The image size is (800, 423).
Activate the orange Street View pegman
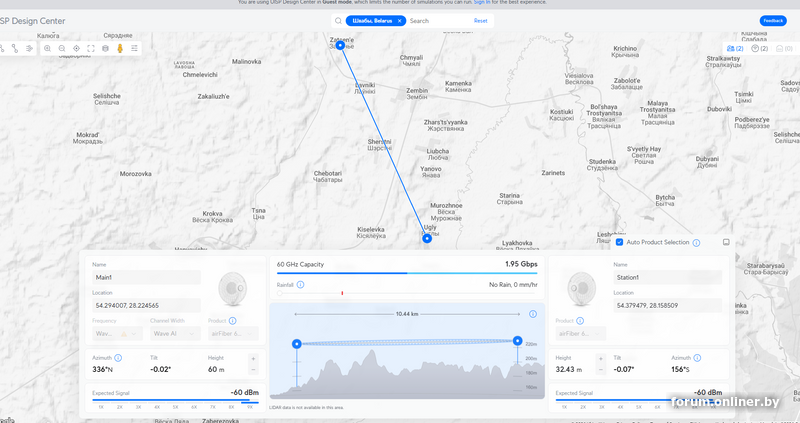click(120, 48)
